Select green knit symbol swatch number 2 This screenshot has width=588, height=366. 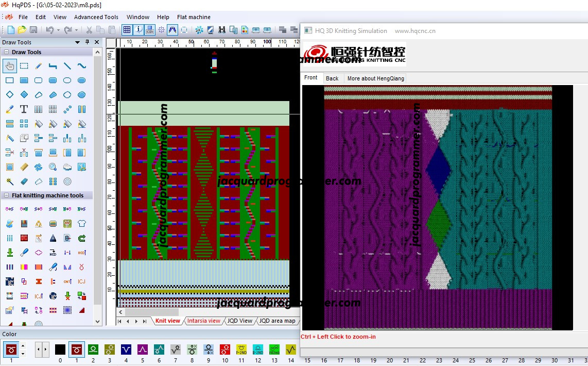coord(93,350)
